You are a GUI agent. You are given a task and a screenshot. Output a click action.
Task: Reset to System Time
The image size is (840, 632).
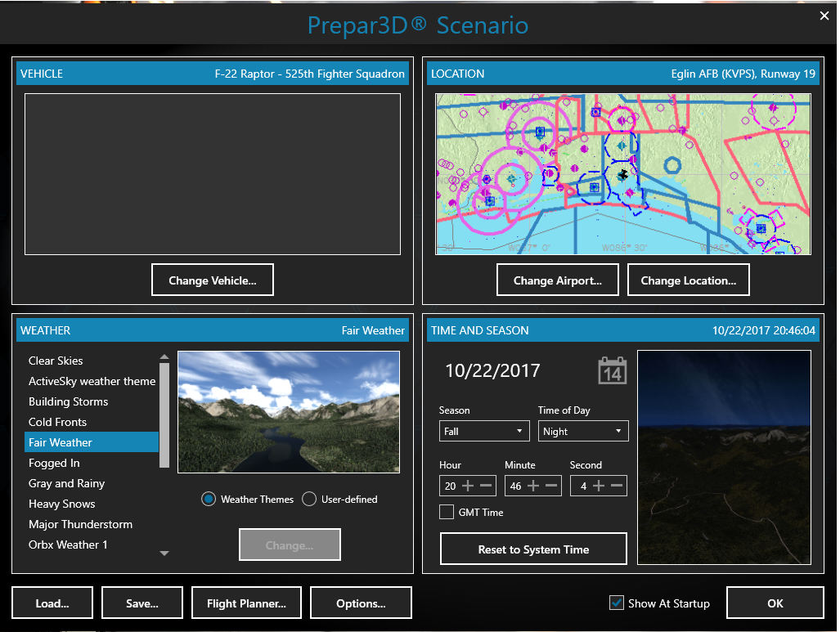click(x=532, y=549)
